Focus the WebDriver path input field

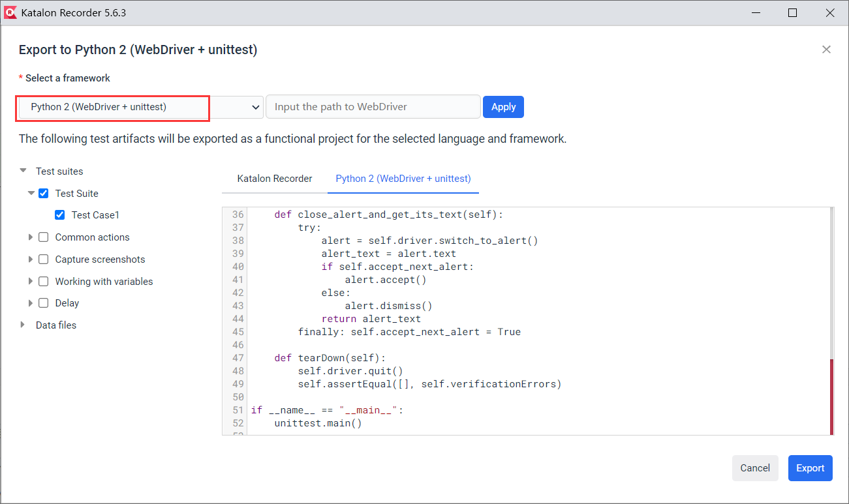pyautogui.click(x=373, y=107)
